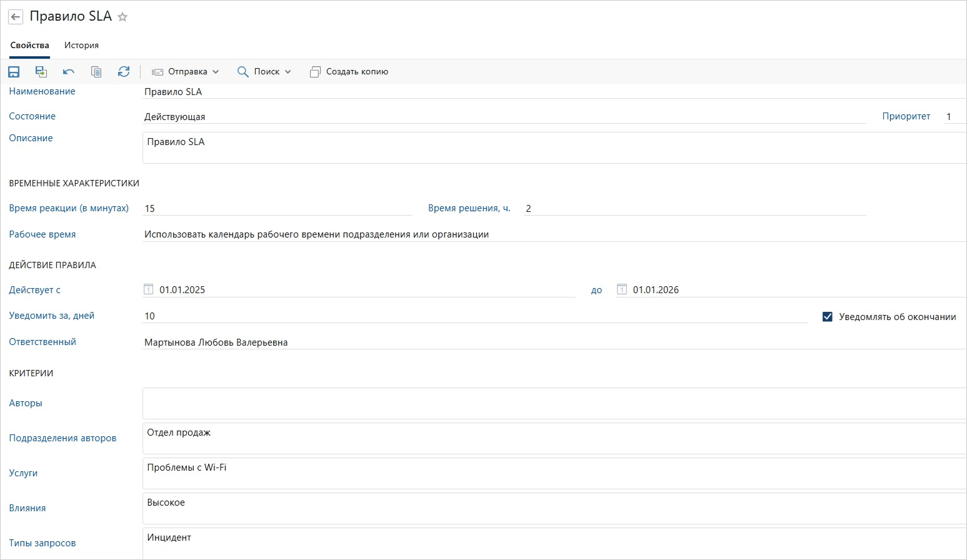Expand the Отправка dropdown menu

coord(186,72)
